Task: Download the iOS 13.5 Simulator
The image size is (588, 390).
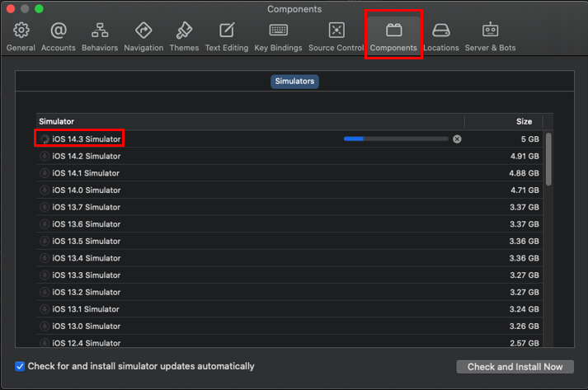Action: click(45, 241)
